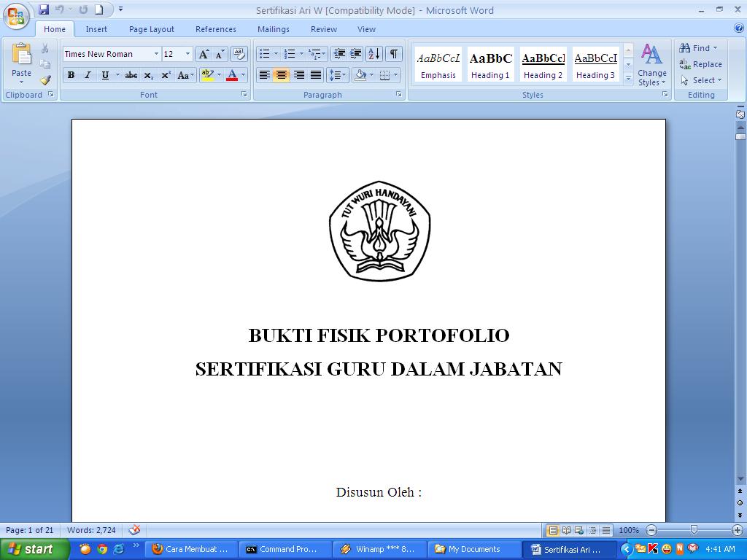Image resolution: width=747 pixels, height=560 pixels.
Task: Expand underline style dropdown arrow
Action: coord(117,75)
